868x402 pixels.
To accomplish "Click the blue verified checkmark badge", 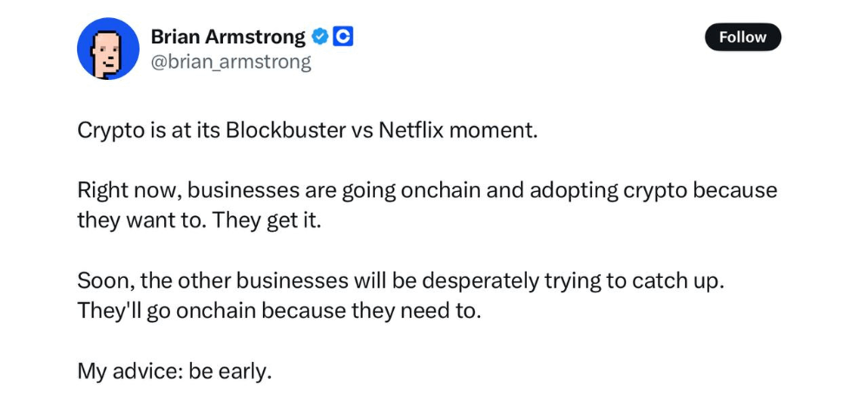I will [x=319, y=37].
